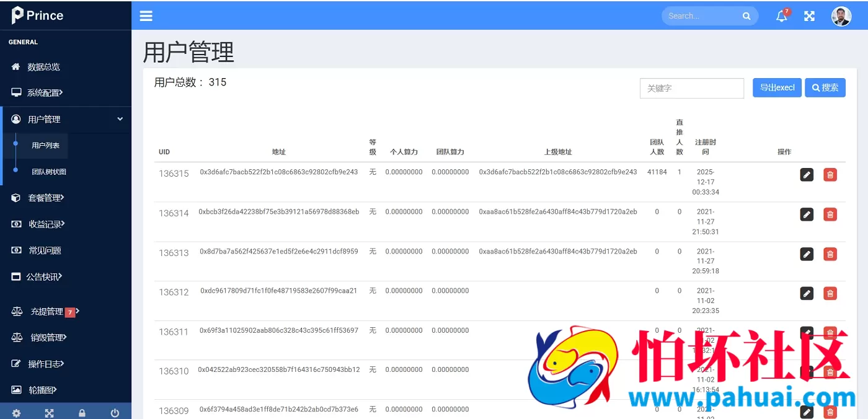
Task: Click registration time 2021-11-27 21:50:31
Action: coord(706,221)
